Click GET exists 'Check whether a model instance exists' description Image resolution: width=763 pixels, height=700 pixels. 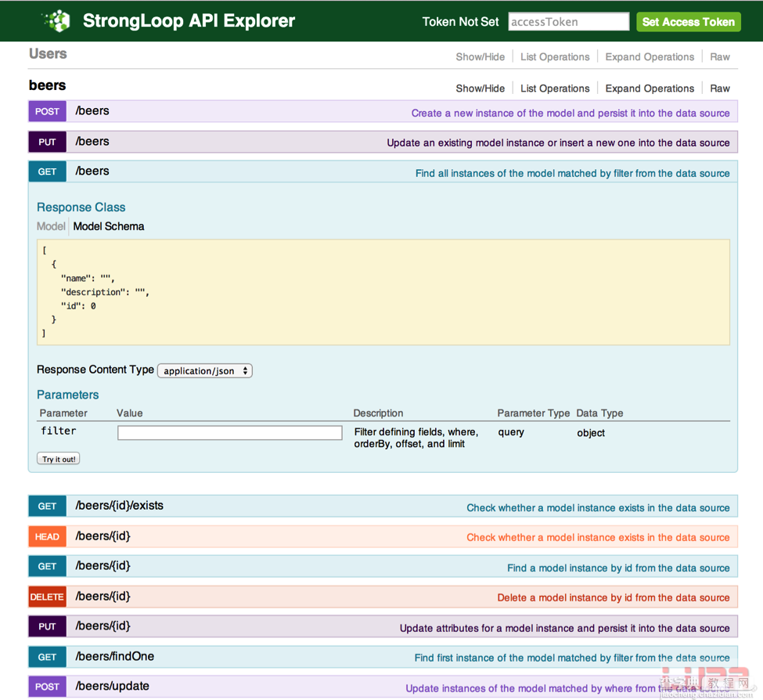coord(598,508)
